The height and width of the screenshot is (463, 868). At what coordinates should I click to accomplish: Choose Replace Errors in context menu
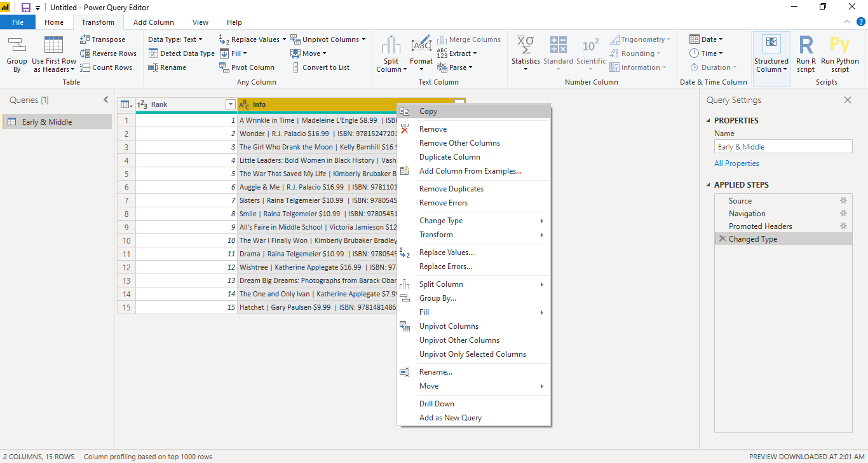(474, 266)
